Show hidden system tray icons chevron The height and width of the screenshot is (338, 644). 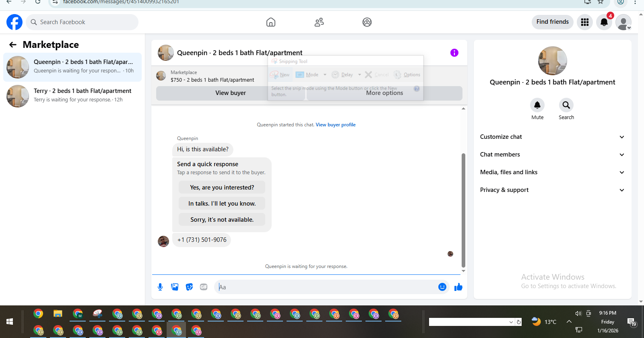(569, 322)
